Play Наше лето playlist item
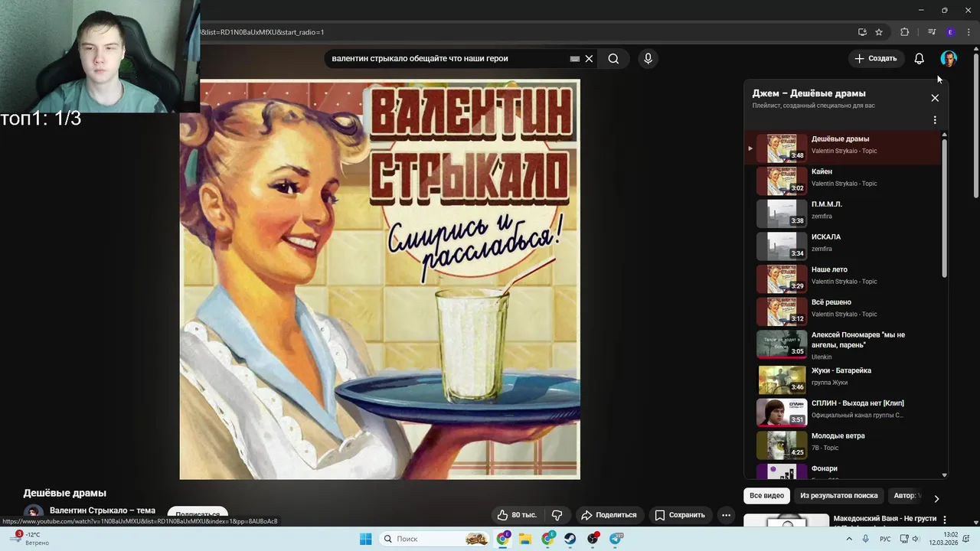Image resolution: width=980 pixels, height=551 pixels. pyautogui.click(x=843, y=279)
